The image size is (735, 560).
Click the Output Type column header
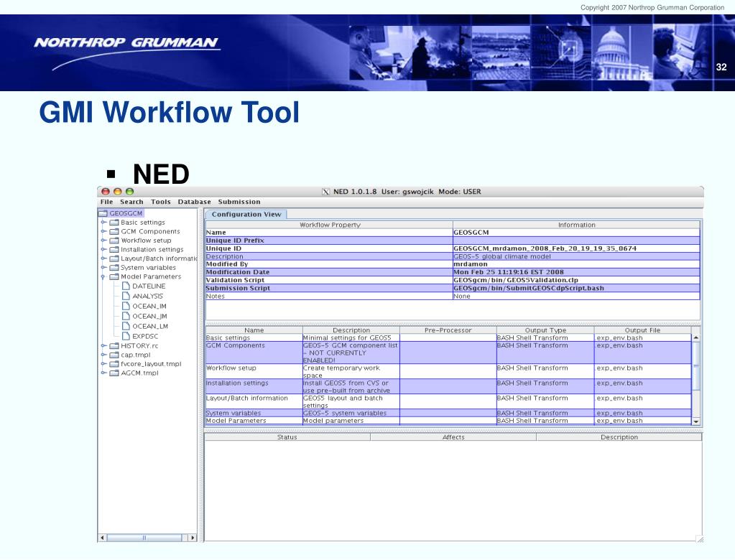pyautogui.click(x=545, y=330)
